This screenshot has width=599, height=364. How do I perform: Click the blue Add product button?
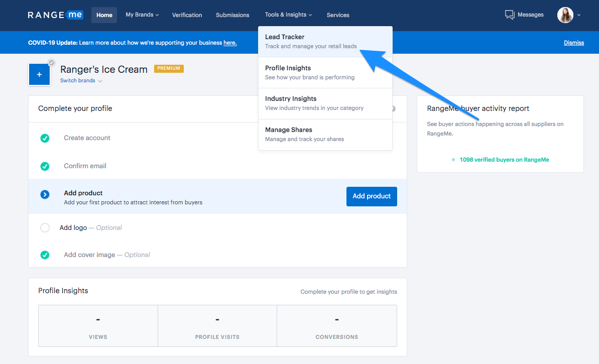click(x=372, y=196)
